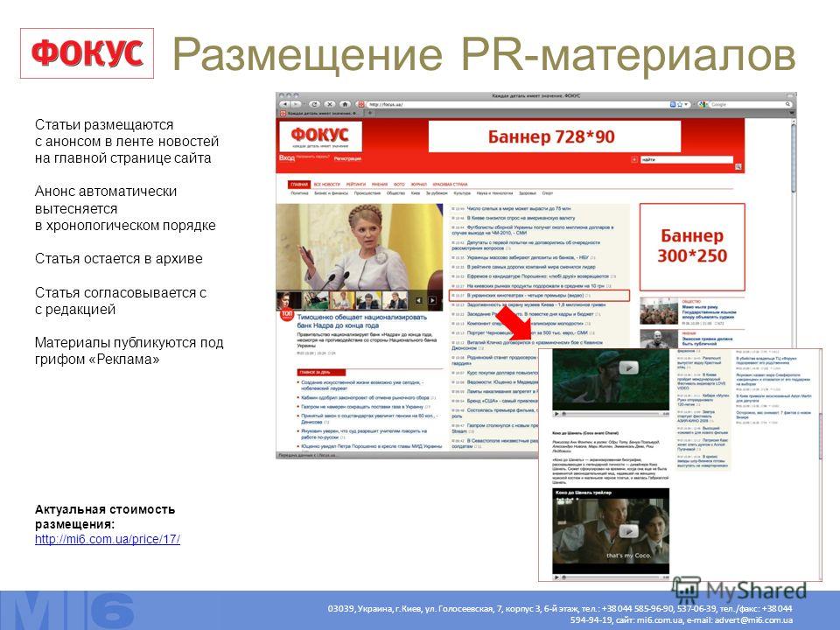Click the browser Forward arrow button
This screenshot has height=630, width=840.
(296, 104)
